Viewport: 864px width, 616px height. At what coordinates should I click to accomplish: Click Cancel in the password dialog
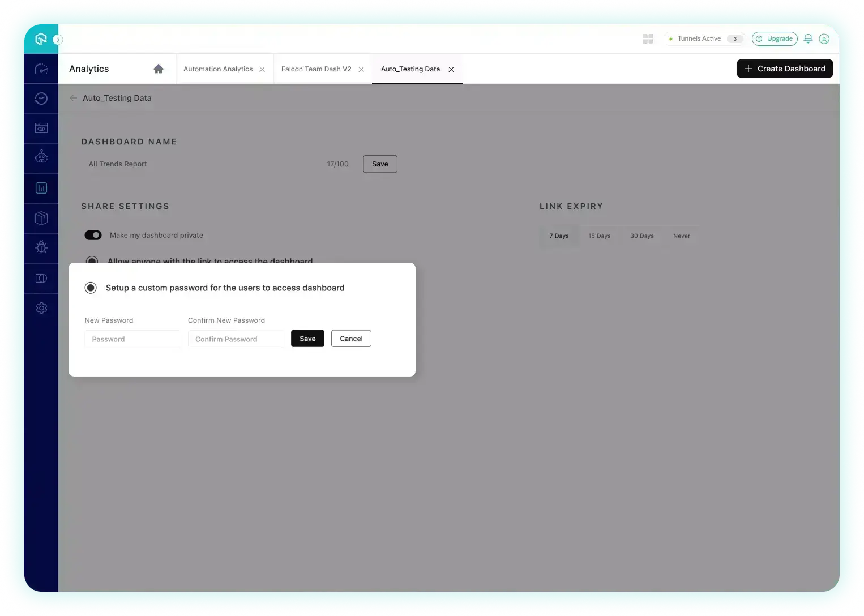351,339
